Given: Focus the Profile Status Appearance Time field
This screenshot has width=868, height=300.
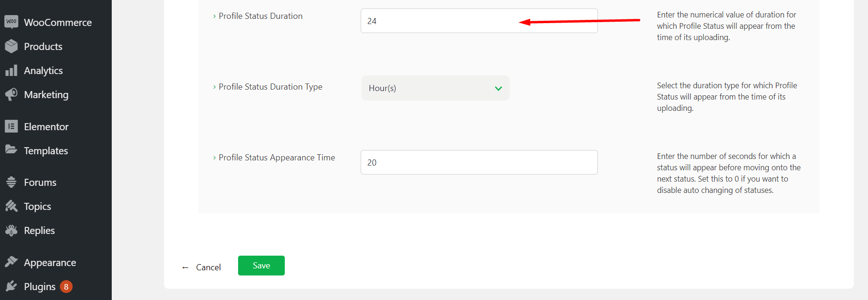Looking at the screenshot, I should point(479,162).
